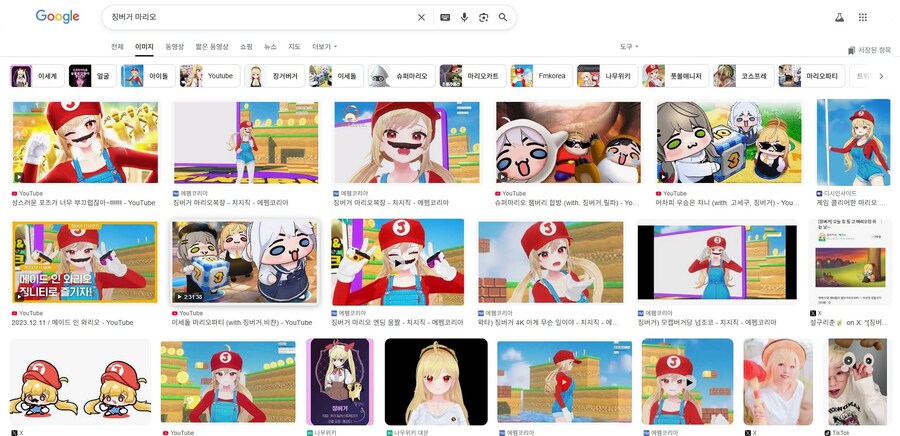Open the 지도 tab

tap(294, 46)
